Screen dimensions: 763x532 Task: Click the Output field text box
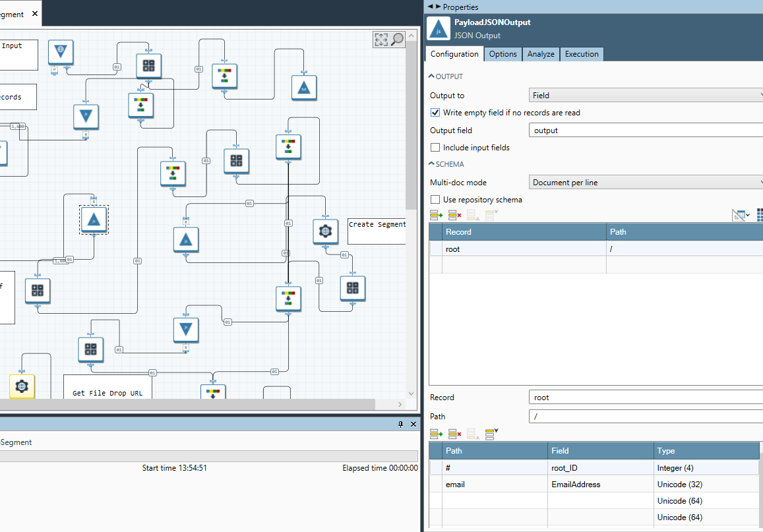click(645, 131)
